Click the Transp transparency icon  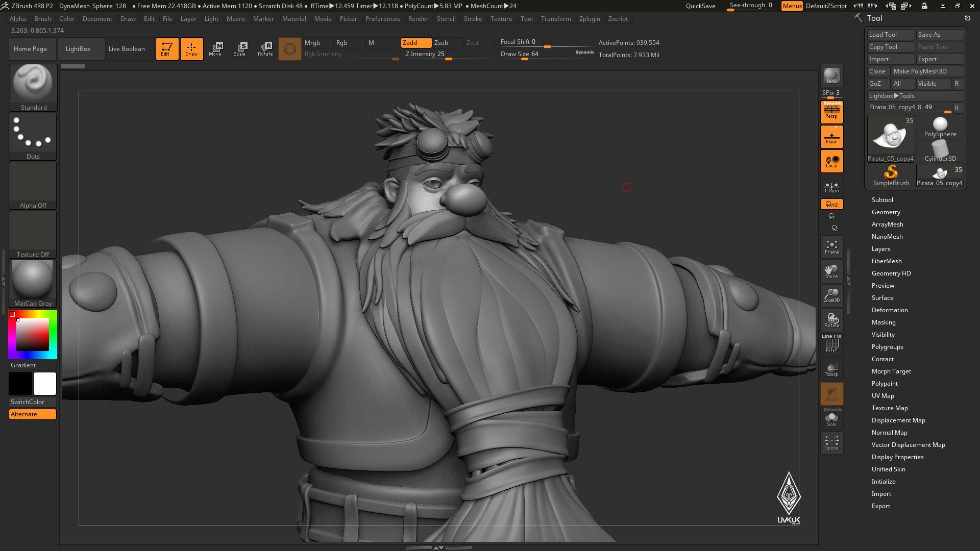pos(831,369)
